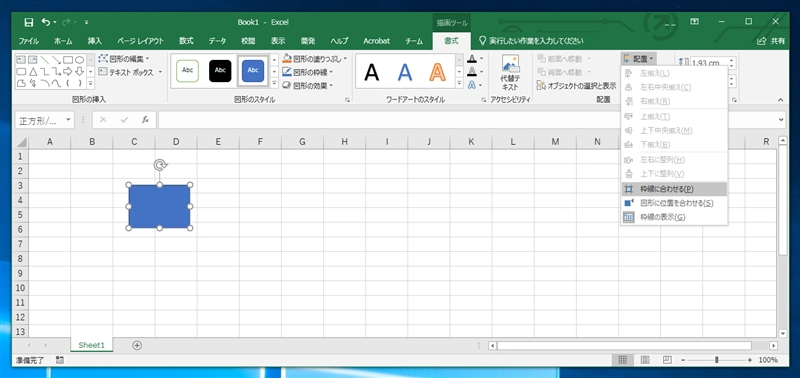Choose the black plain WordArt A style
This screenshot has height=378, width=800.
371,72
